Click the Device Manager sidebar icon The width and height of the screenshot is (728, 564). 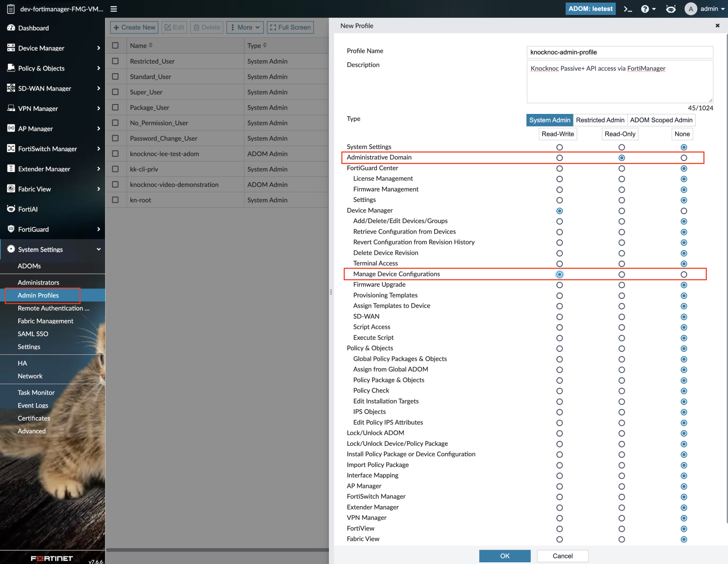[x=11, y=48]
